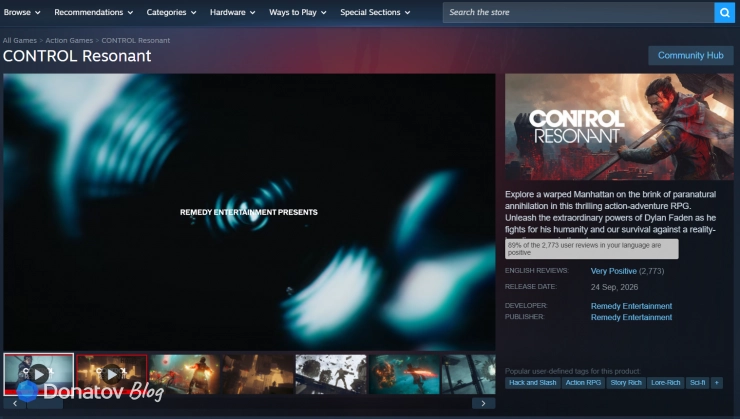Select the Lore-Rich tag
Screen dimensions: 740x419
[x=665, y=383]
